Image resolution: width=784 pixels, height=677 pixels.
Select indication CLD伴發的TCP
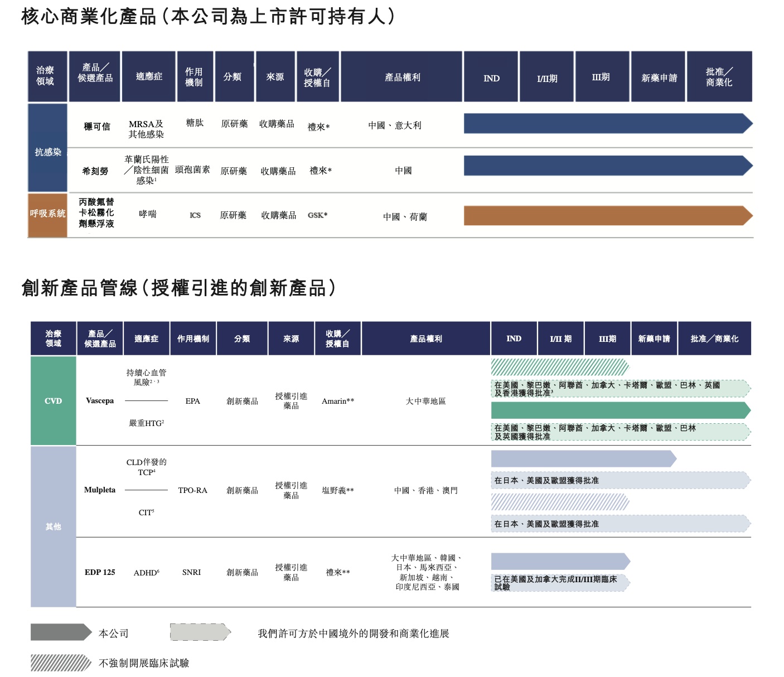tap(146, 467)
